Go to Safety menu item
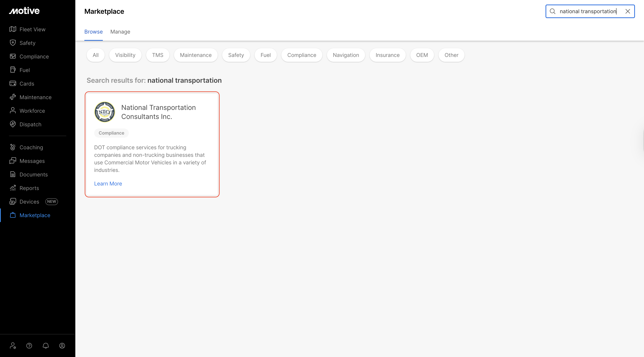The image size is (644, 357). pos(27,43)
